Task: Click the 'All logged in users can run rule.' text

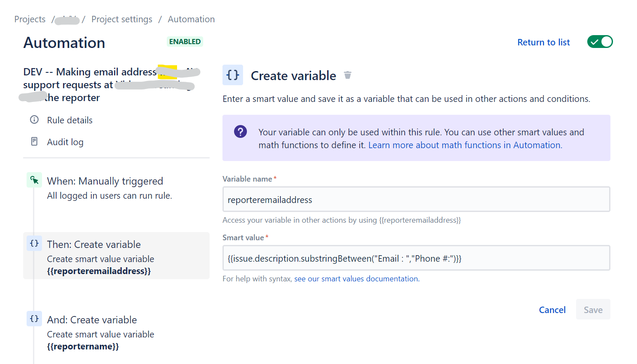Action: (x=109, y=196)
